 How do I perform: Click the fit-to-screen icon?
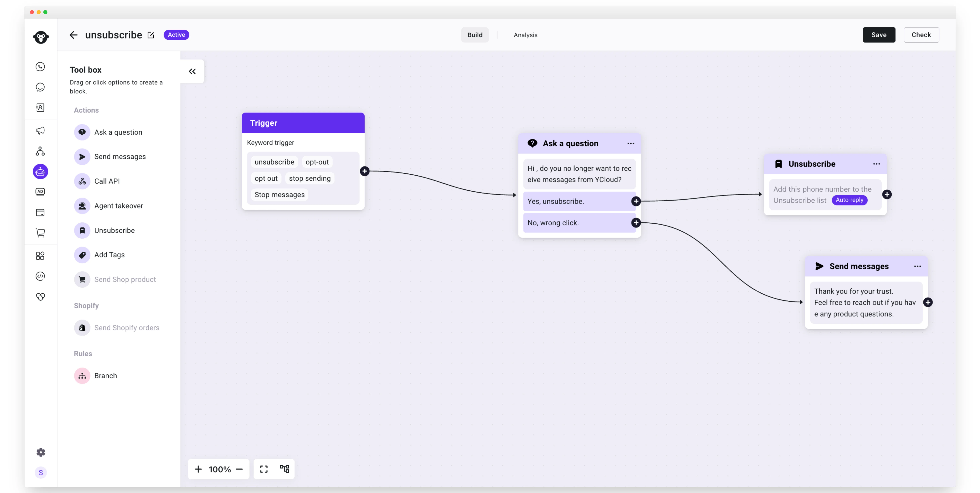click(x=264, y=469)
